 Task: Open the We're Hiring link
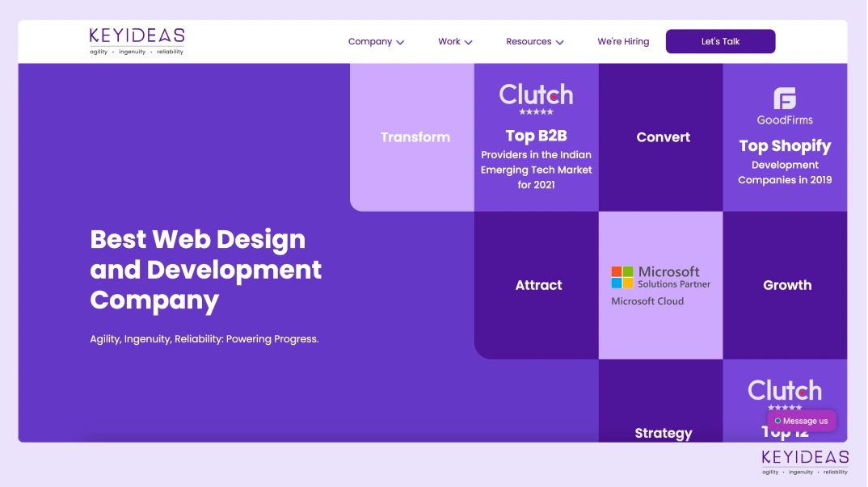[x=623, y=41]
